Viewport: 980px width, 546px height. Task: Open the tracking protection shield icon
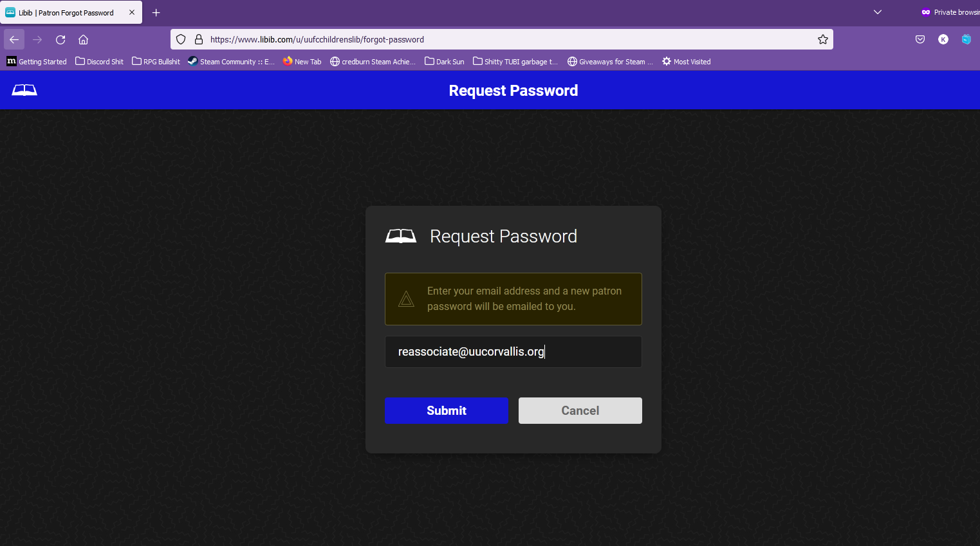coord(181,40)
